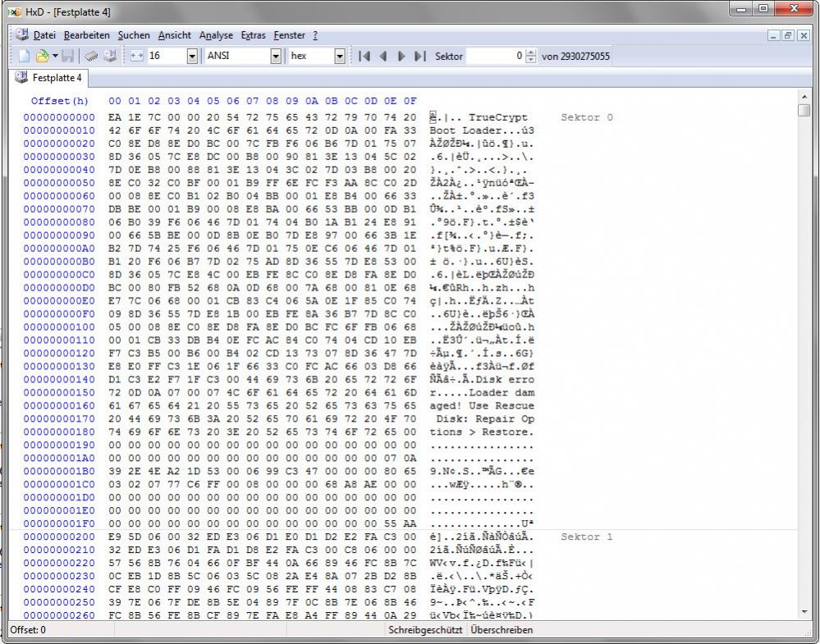The width and height of the screenshot is (820, 644).
Task: Click the disk icon beside the Datei menu
Action: point(22,34)
